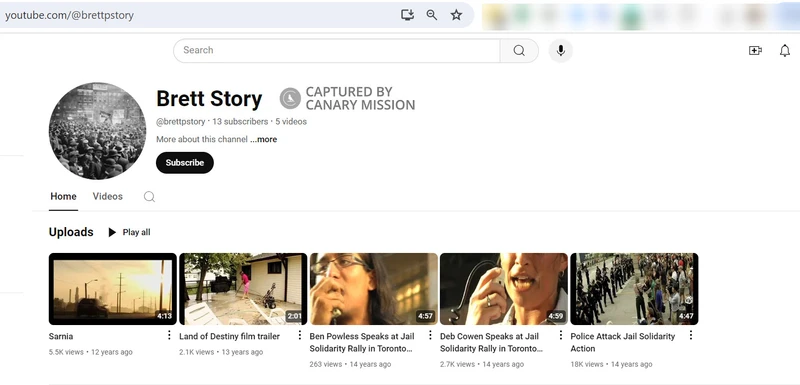Search within channel using magnifier icon

coord(149,197)
